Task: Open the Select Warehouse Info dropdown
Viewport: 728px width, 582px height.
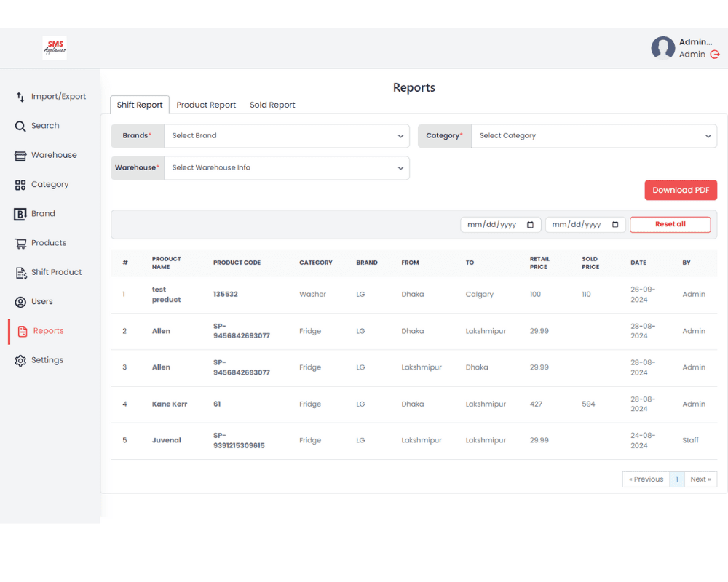Action: tap(287, 168)
